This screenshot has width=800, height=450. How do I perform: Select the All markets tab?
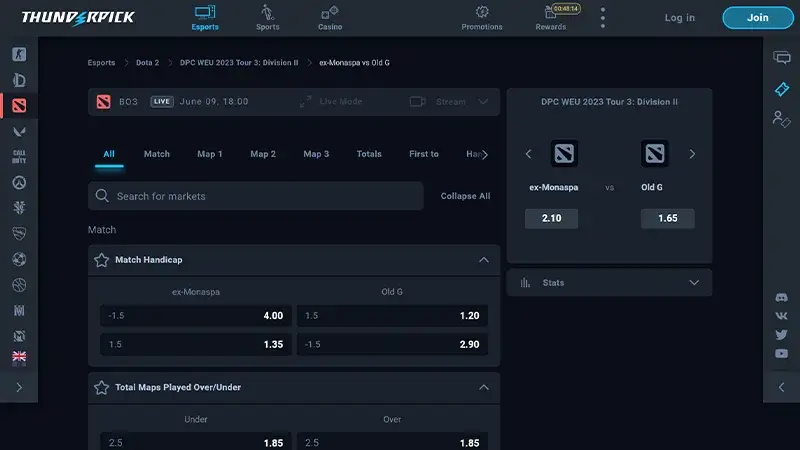(x=109, y=154)
